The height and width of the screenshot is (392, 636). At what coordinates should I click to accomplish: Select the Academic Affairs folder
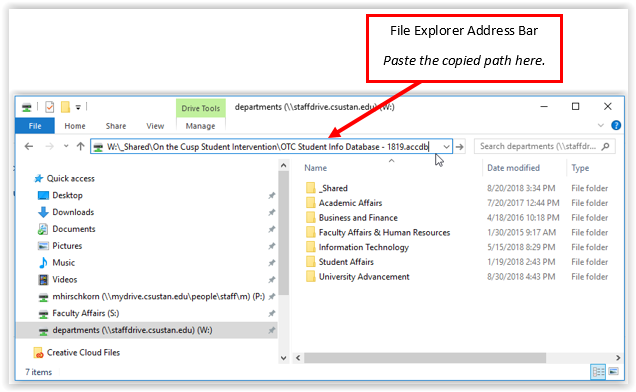pos(350,203)
